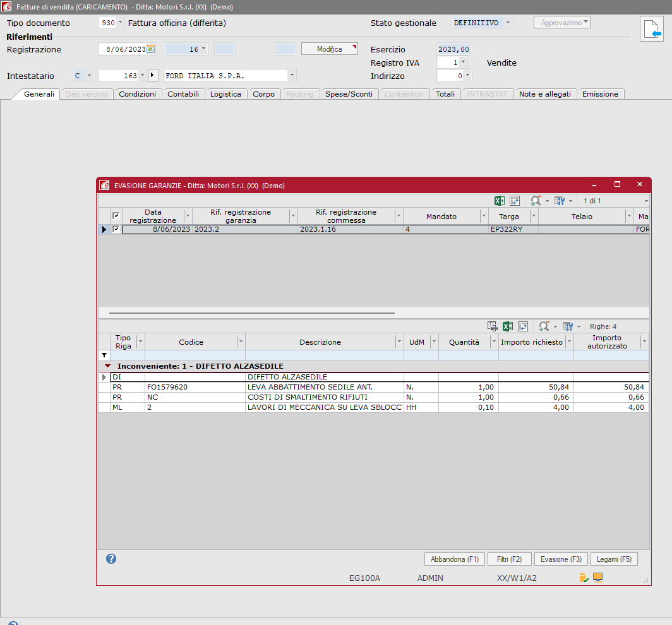Open the Note e allegati tab
This screenshot has height=625, width=672.
coord(544,94)
